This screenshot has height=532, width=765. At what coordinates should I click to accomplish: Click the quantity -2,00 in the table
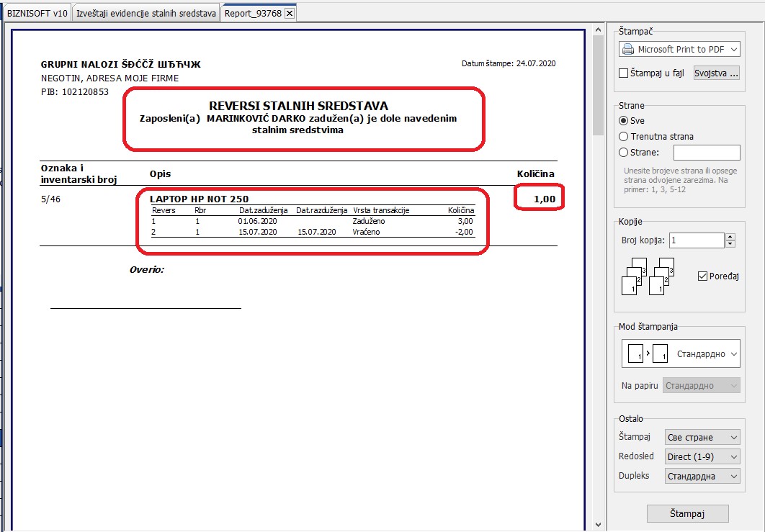click(464, 232)
